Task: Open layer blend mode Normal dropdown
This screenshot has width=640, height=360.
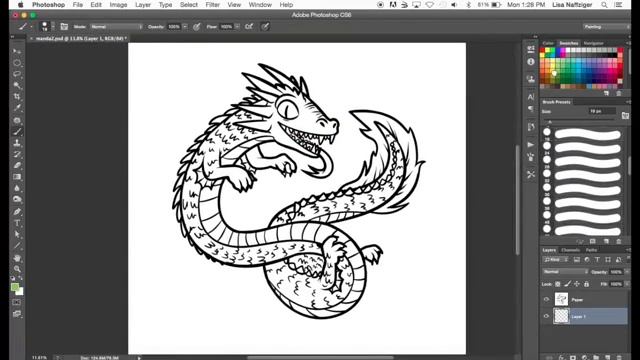Action: coord(565,271)
